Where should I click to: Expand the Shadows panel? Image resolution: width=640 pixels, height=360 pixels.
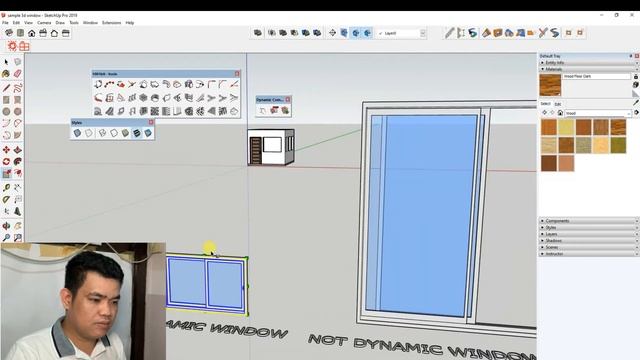point(588,240)
